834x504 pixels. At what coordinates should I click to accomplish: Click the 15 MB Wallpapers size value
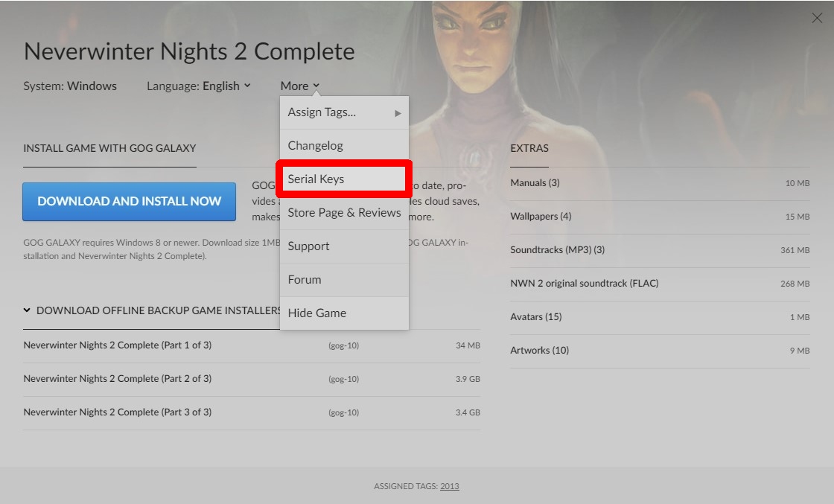(798, 217)
